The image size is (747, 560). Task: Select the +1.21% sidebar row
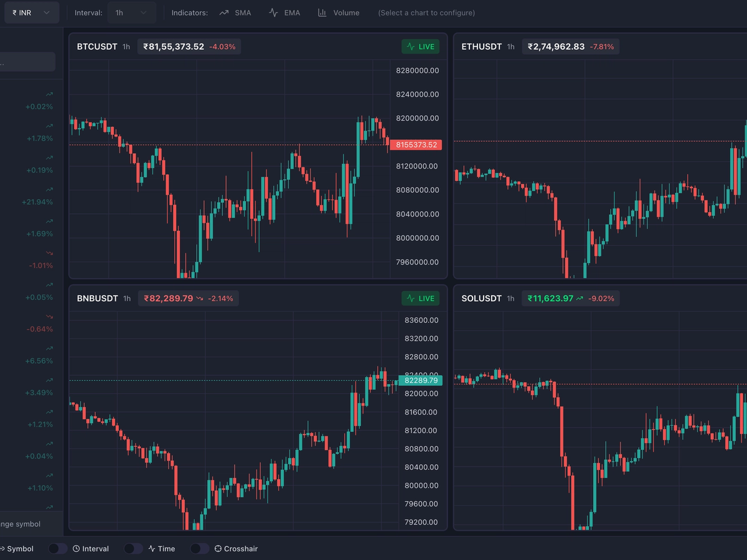pos(31,418)
